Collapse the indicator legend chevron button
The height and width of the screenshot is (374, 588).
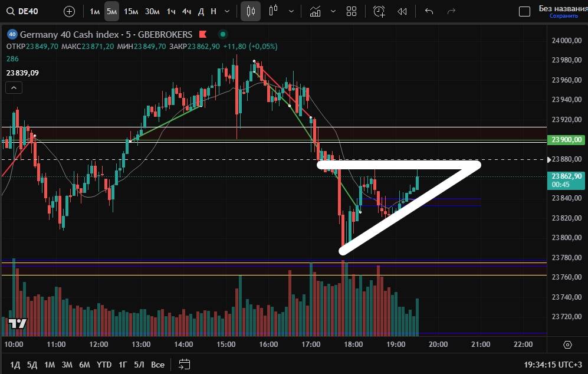pos(14,88)
